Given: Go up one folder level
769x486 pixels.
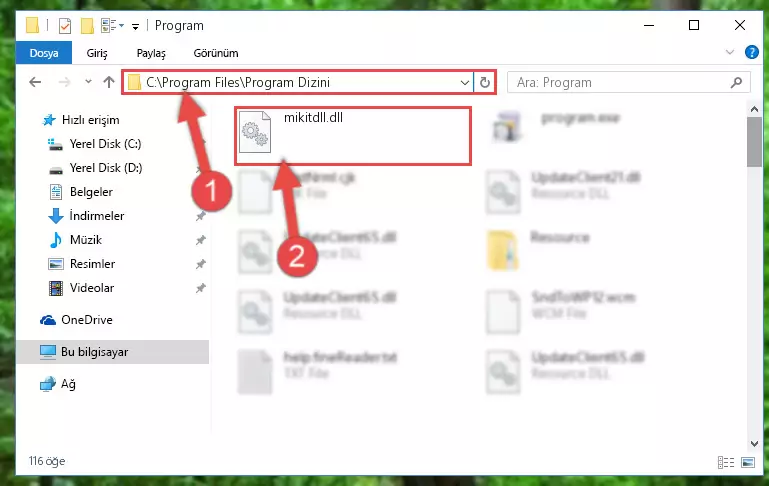Looking at the screenshot, I should [x=109, y=82].
